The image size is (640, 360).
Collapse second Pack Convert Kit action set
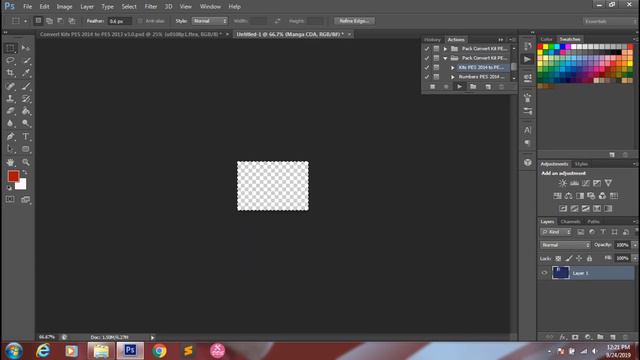click(x=445, y=58)
